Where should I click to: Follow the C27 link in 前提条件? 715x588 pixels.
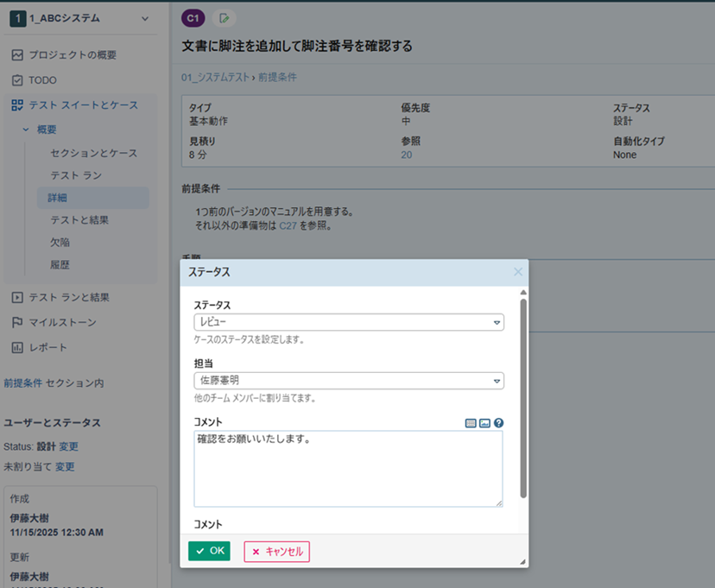tap(288, 225)
